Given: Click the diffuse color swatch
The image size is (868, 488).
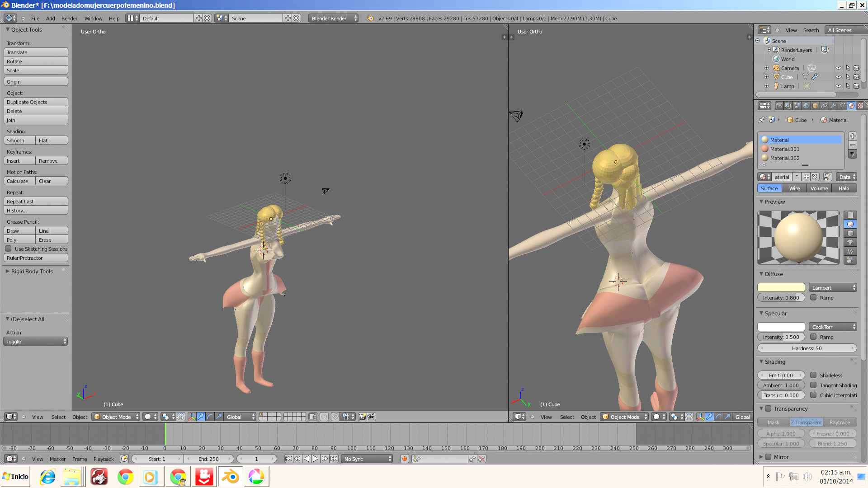Looking at the screenshot, I should (x=781, y=288).
